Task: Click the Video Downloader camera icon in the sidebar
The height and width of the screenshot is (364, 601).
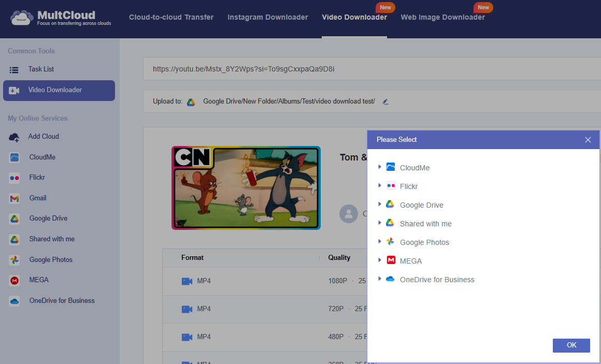Action: tap(14, 91)
